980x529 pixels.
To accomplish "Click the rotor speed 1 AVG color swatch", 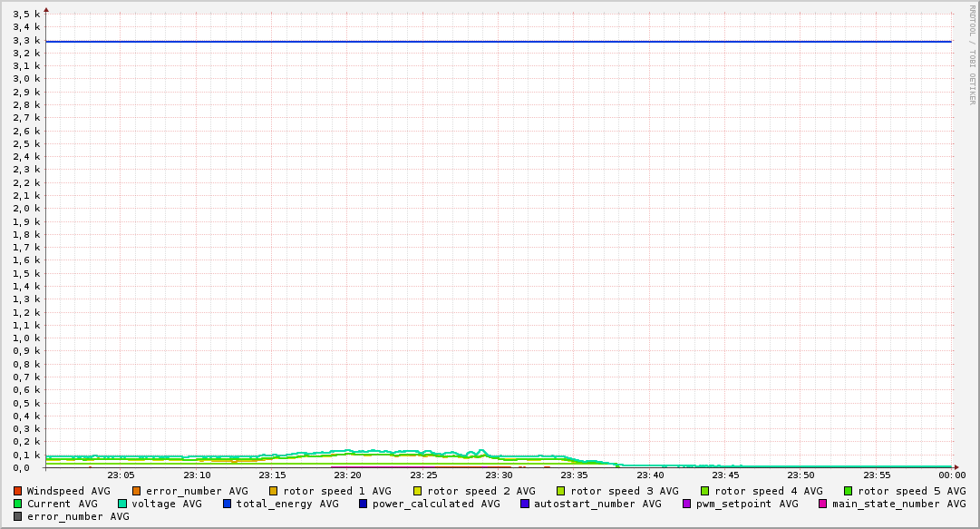I will click(274, 491).
